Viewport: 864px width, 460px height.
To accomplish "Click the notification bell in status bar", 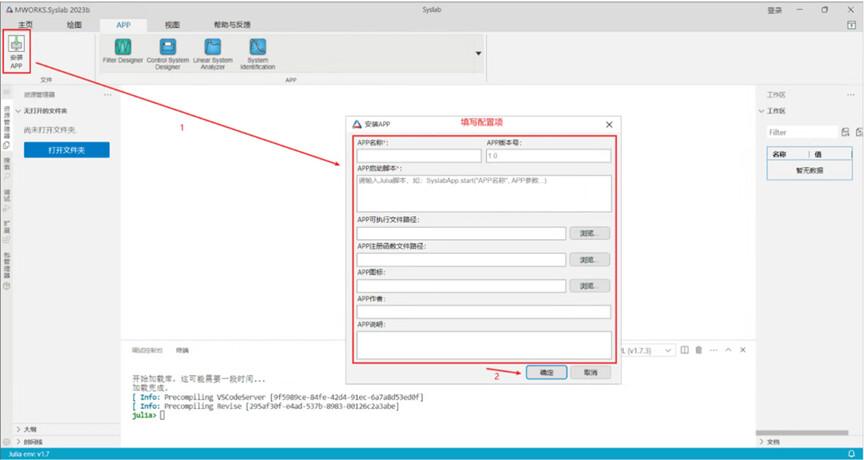I will click(x=851, y=454).
